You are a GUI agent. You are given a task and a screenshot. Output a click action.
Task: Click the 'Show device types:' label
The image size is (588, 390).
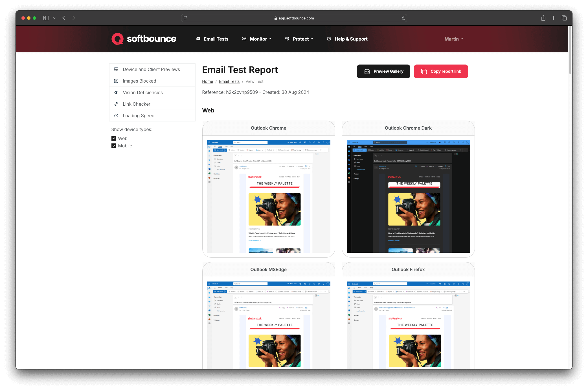click(x=132, y=130)
